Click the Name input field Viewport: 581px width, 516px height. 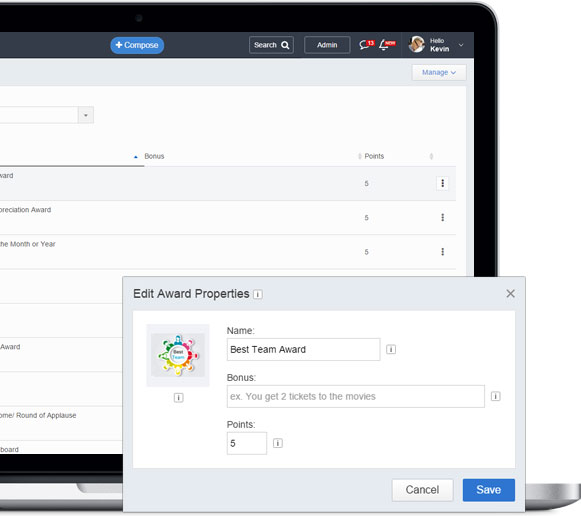(303, 349)
